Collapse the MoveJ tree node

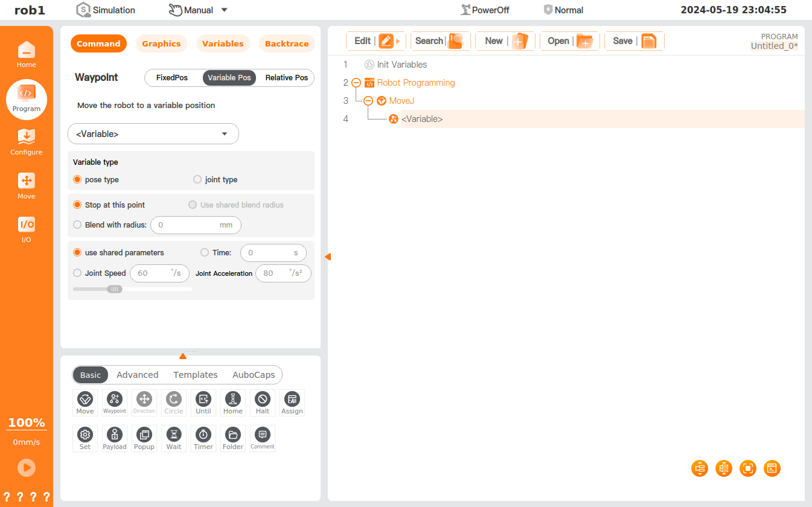(368, 101)
